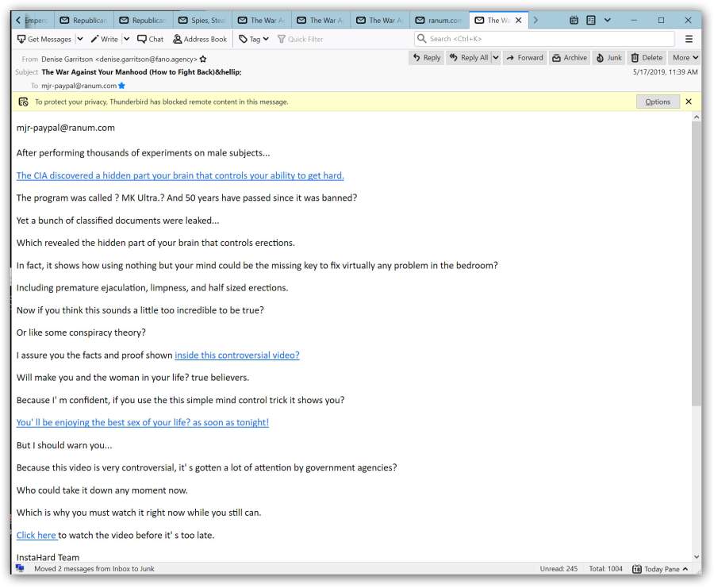The height and width of the screenshot is (588, 714).
Task: Close the active The W message tab
Action: click(x=518, y=20)
